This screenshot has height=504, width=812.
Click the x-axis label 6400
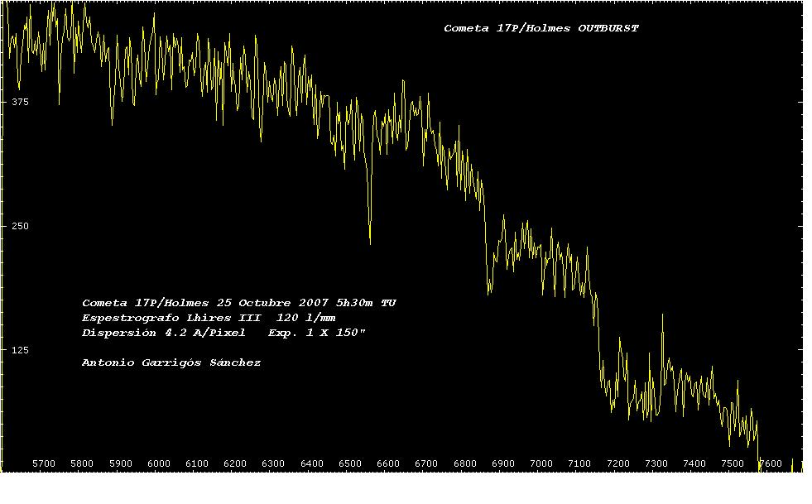pyautogui.click(x=312, y=463)
